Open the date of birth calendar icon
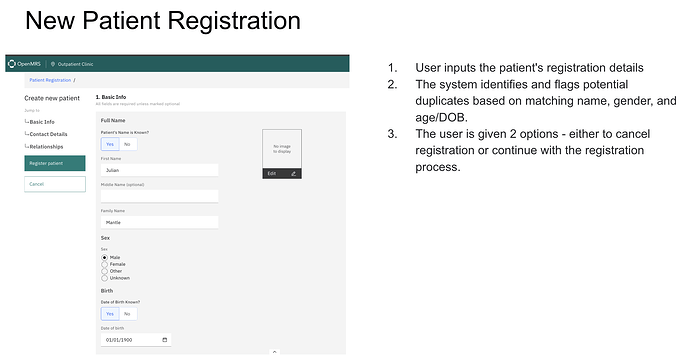 165,340
